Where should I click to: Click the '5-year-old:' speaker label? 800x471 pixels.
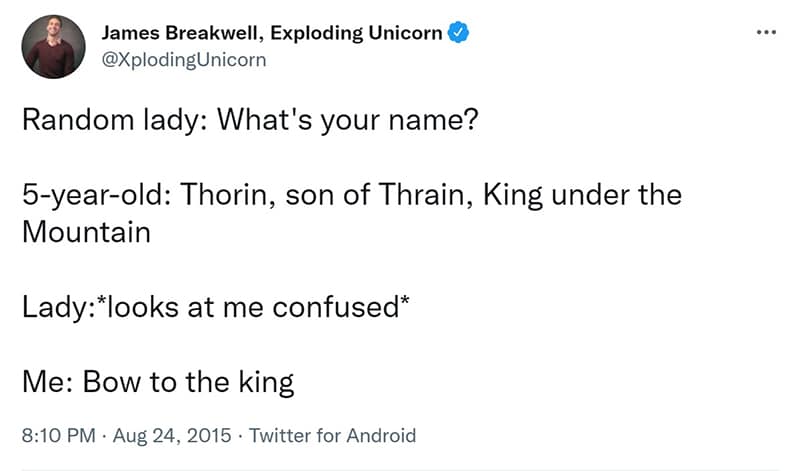pos(97,195)
